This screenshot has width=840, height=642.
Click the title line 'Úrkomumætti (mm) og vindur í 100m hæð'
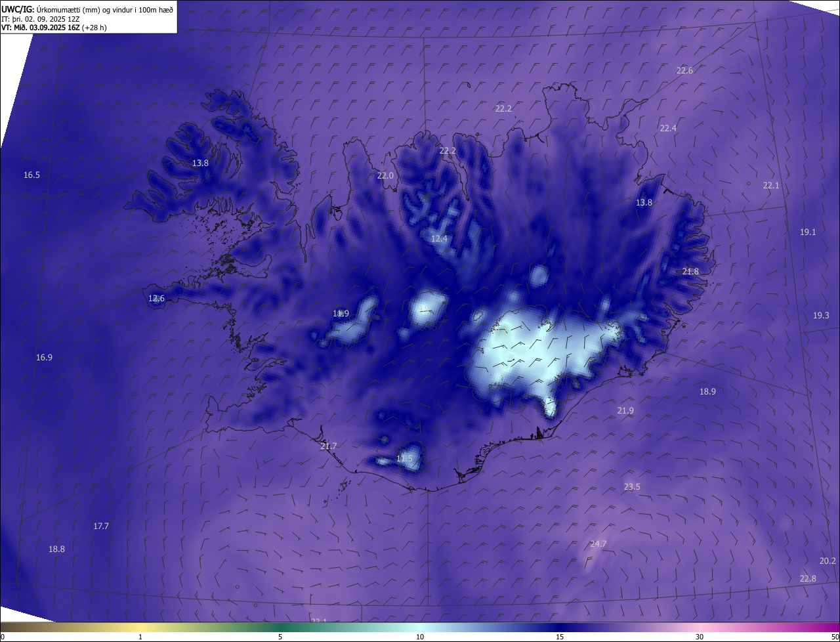tap(104, 9)
